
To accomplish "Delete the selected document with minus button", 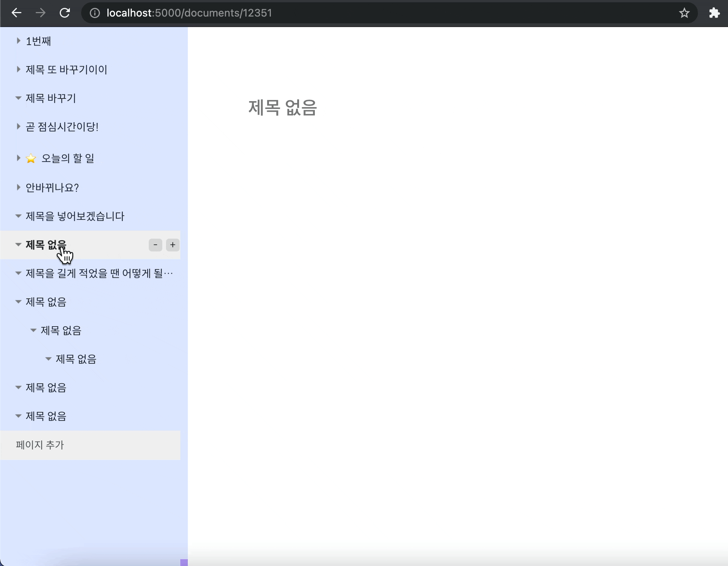I will [x=156, y=245].
